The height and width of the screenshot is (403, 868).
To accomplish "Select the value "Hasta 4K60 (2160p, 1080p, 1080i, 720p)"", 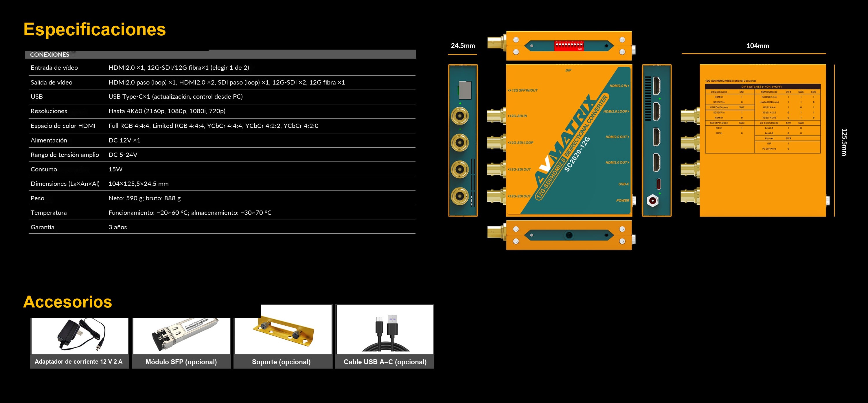I will [x=167, y=111].
